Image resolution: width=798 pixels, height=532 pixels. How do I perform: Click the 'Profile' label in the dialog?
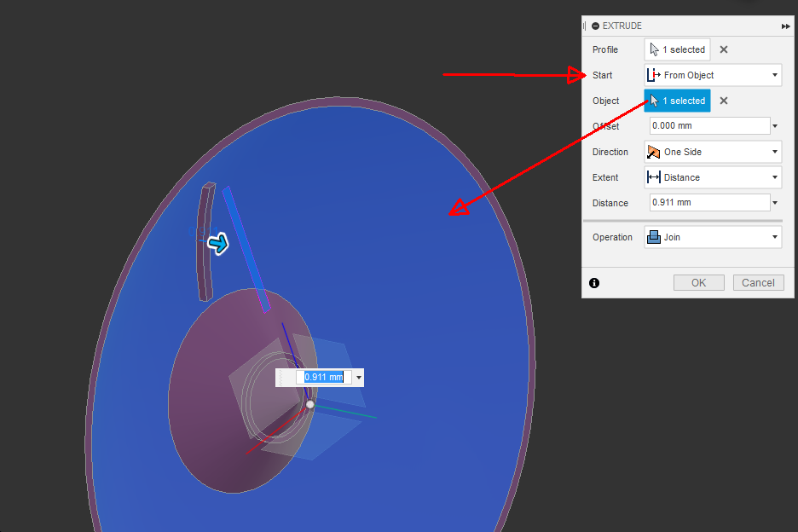(605, 49)
